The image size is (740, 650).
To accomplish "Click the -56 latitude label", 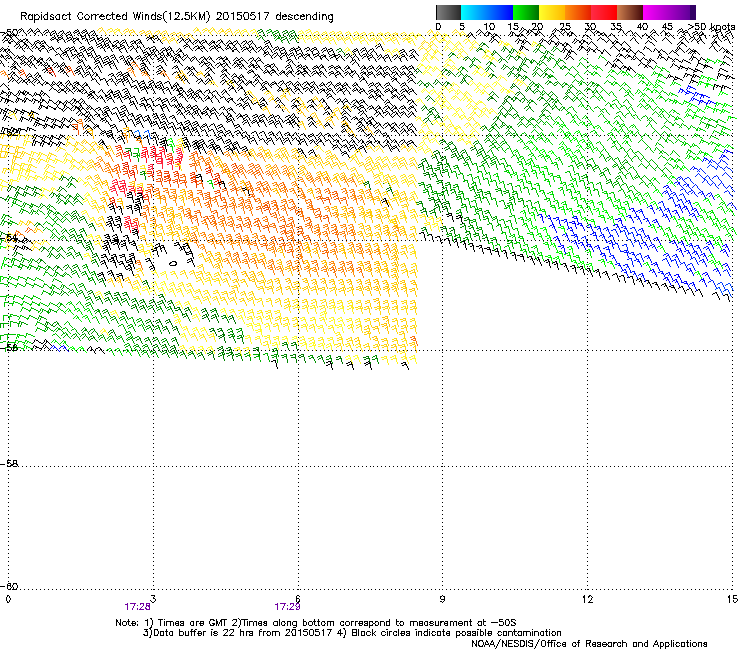I will click(9, 347).
